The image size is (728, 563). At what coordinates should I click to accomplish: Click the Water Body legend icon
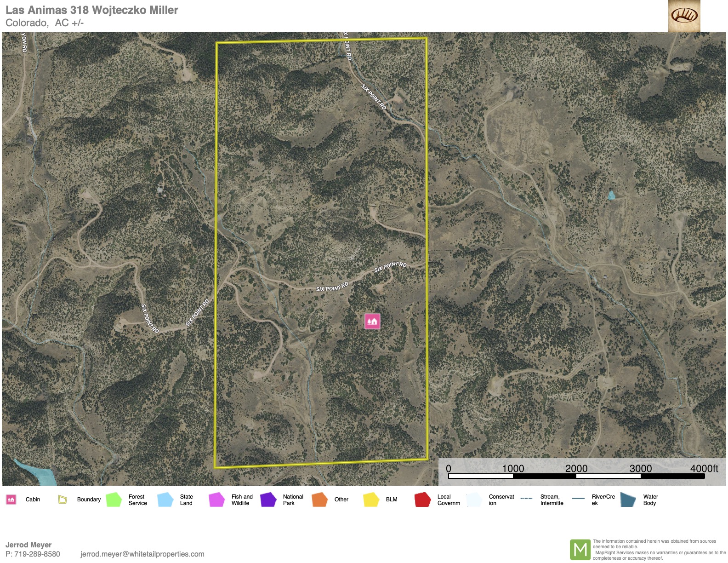[628, 500]
